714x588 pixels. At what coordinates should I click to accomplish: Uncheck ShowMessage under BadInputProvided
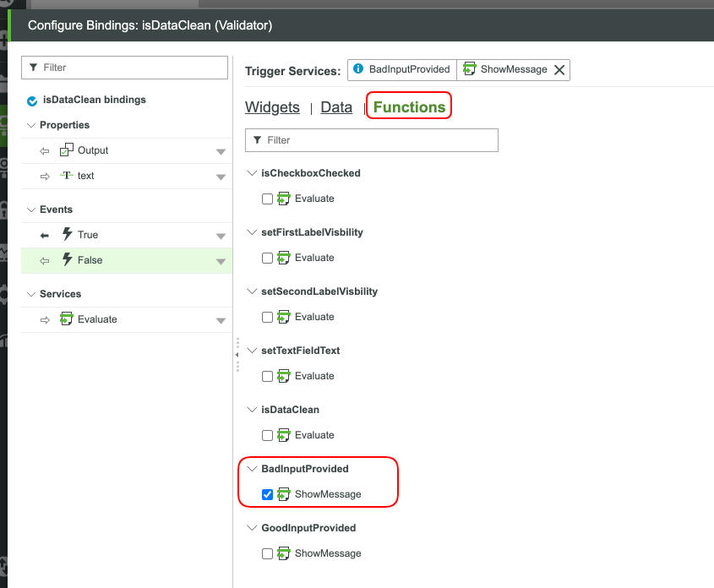[x=267, y=494]
